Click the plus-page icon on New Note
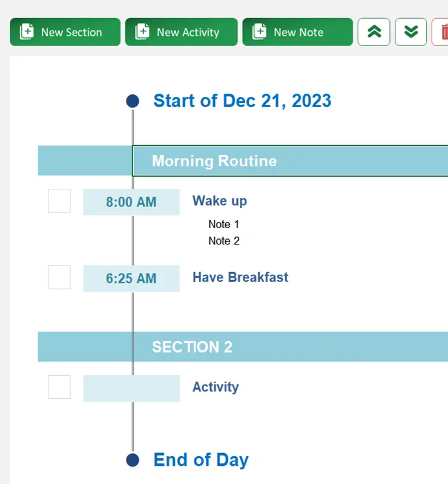The width and height of the screenshot is (448, 484). pos(259,32)
